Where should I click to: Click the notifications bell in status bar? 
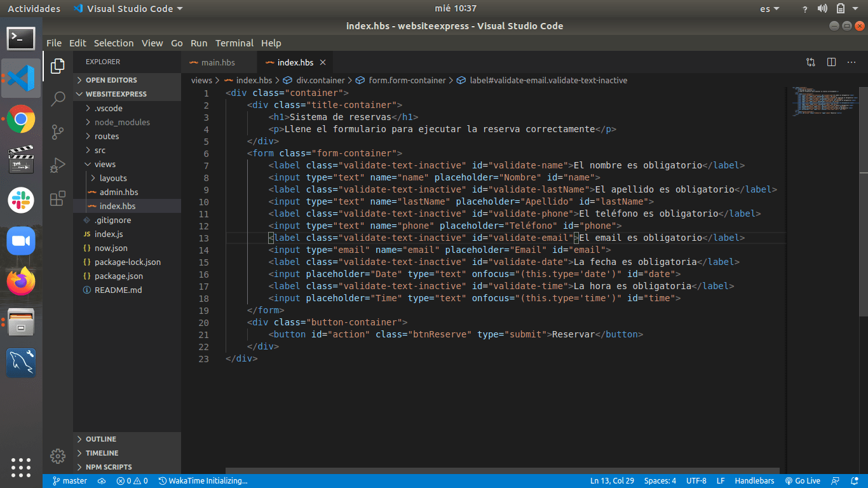855,481
